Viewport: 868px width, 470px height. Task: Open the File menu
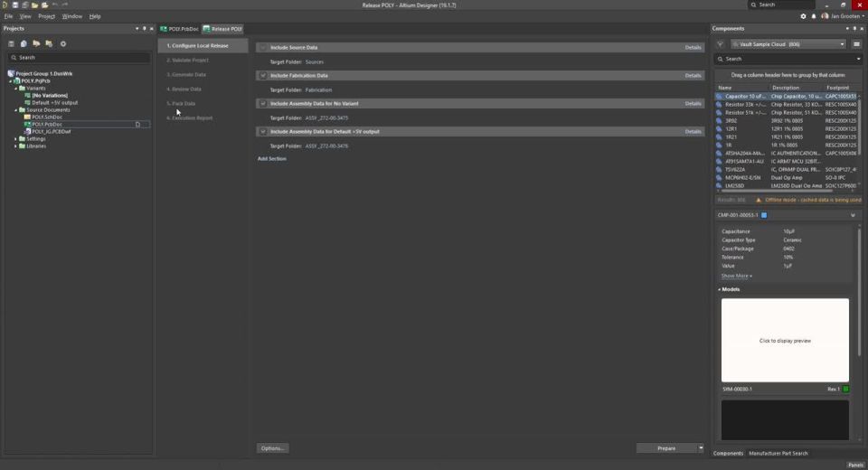8,16
